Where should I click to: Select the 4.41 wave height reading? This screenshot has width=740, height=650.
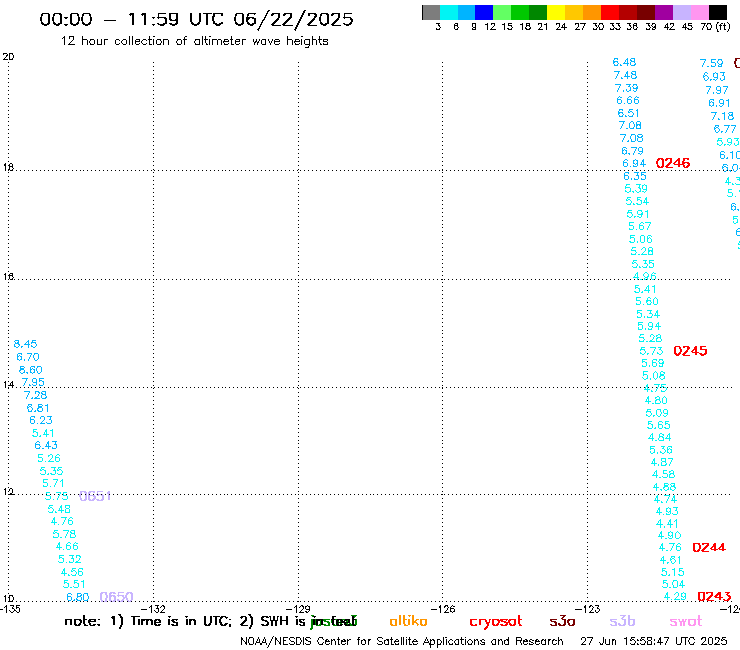(667, 524)
